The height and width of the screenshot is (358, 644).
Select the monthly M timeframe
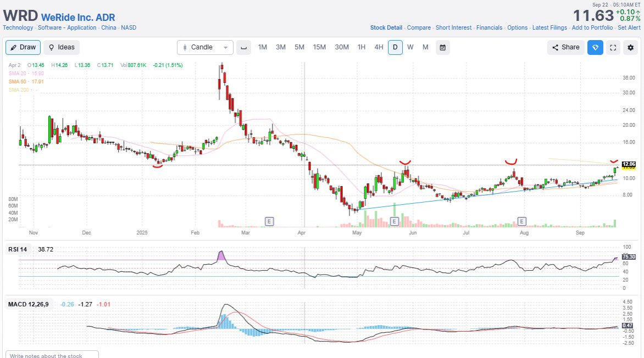pos(425,47)
